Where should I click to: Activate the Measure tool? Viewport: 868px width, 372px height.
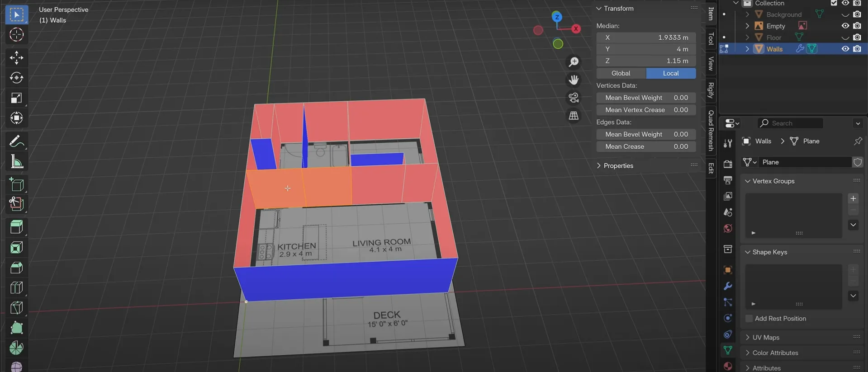(17, 162)
